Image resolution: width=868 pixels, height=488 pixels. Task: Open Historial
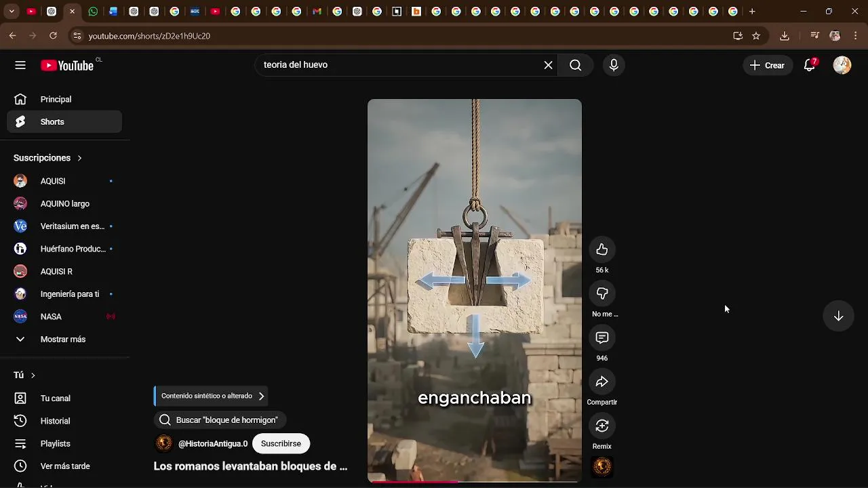[x=64, y=421]
